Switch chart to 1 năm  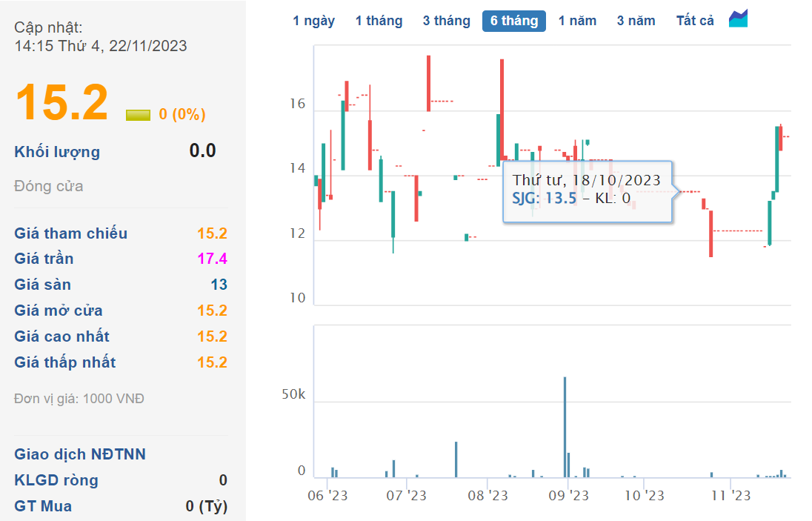[577, 21]
